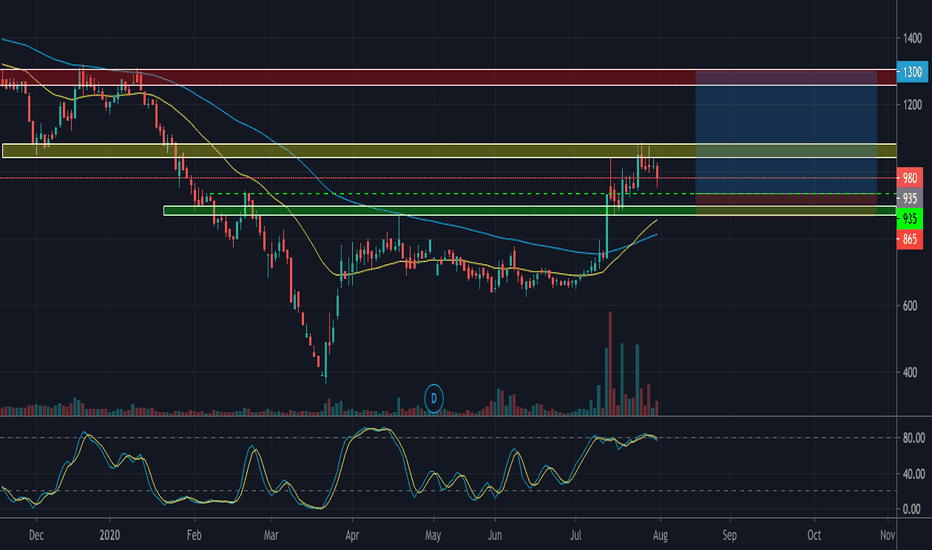
Task: Click the red 865 price label
Action: click(x=910, y=240)
